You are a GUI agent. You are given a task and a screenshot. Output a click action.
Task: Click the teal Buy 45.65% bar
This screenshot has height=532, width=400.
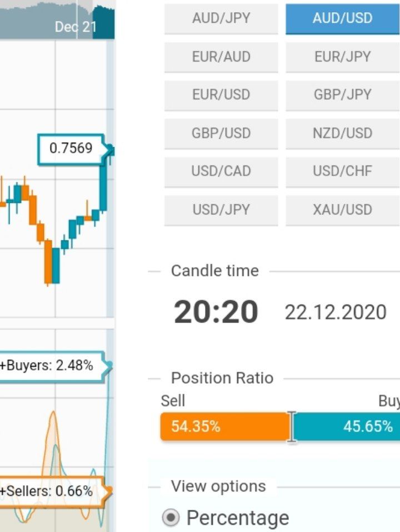coord(346,426)
